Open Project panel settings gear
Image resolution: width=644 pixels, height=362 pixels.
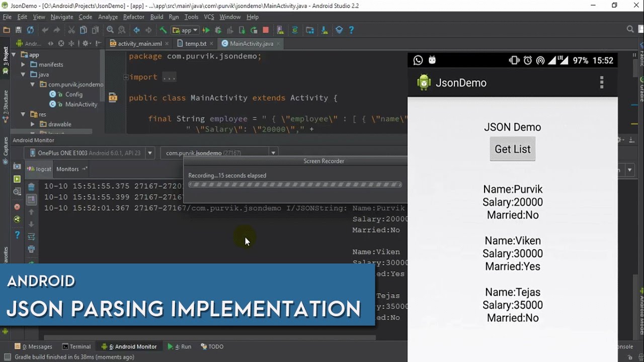pyautogui.click(x=86, y=44)
